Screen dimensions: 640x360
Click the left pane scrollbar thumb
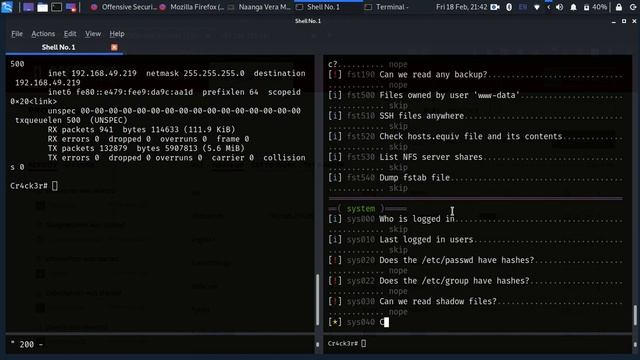[x=318, y=299]
